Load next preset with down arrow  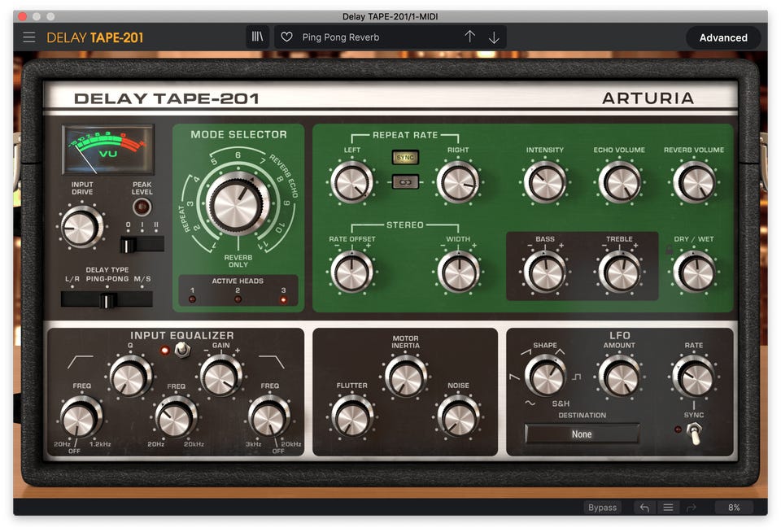(494, 37)
